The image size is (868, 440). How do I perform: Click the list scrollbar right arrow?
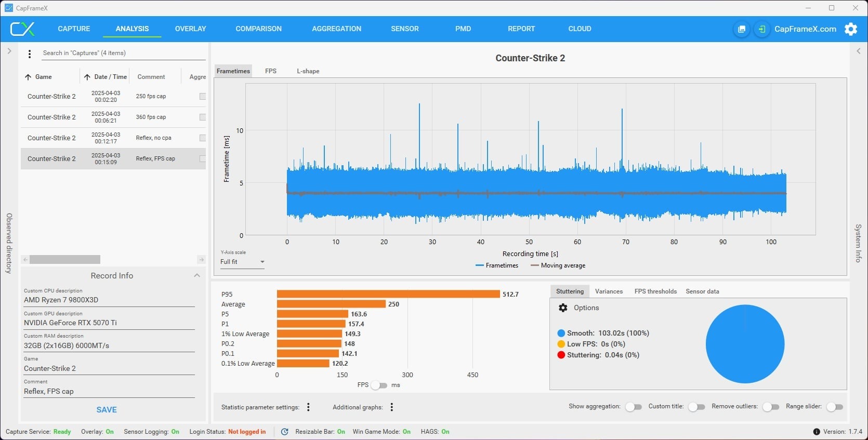pos(202,260)
